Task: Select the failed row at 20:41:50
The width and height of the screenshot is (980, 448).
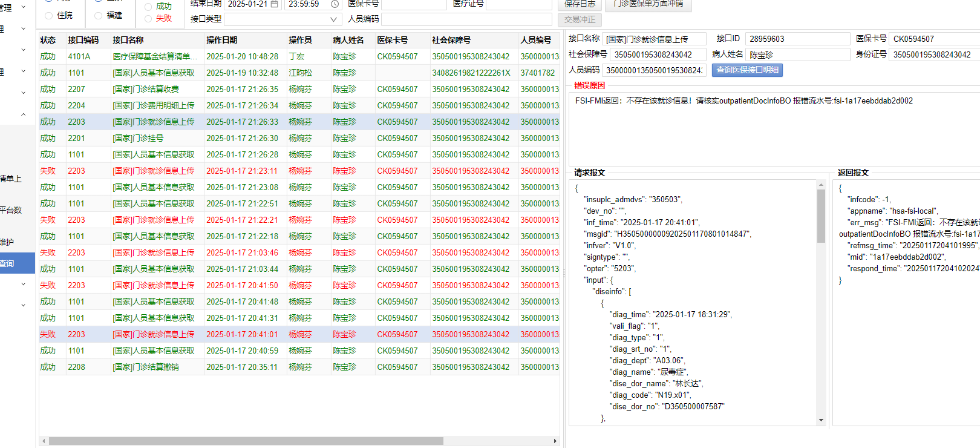Action: [299, 285]
